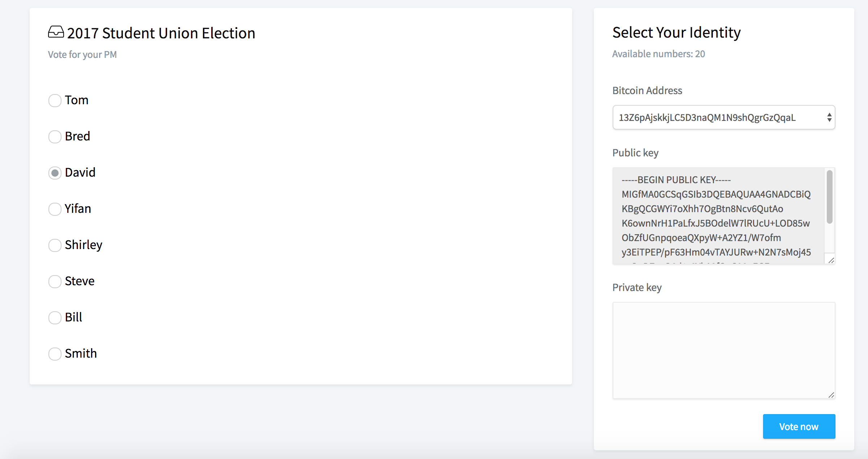
Task: Grab the Public key resize handle
Action: coord(831,260)
